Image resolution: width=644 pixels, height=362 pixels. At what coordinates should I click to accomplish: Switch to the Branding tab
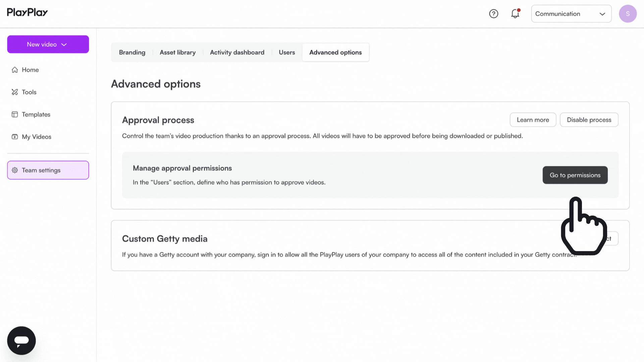pos(132,53)
